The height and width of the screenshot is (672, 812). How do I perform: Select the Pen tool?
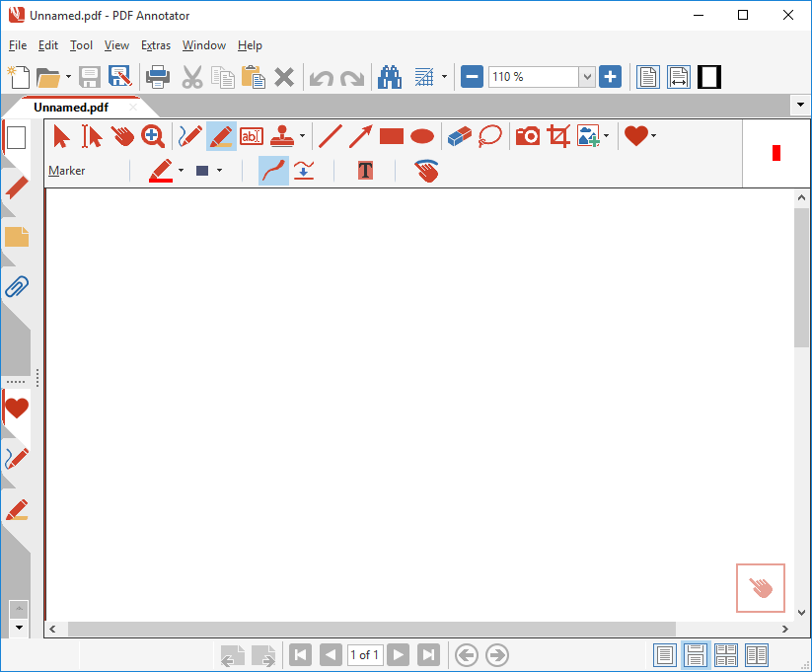188,136
